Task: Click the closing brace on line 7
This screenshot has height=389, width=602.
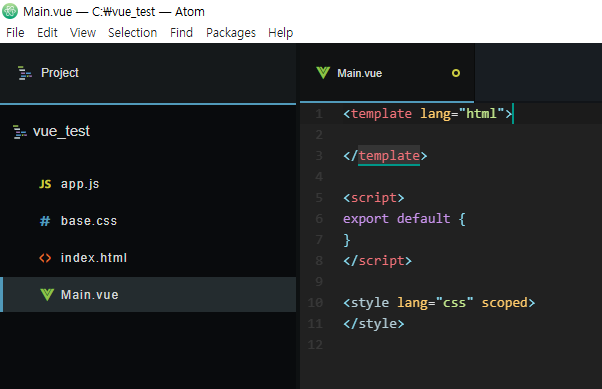Action: pyautogui.click(x=347, y=240)
